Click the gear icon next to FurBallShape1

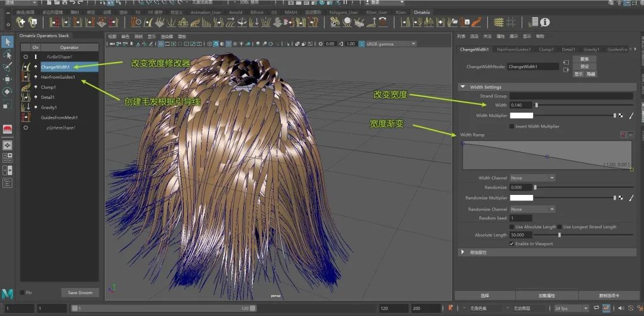(26, 57)
